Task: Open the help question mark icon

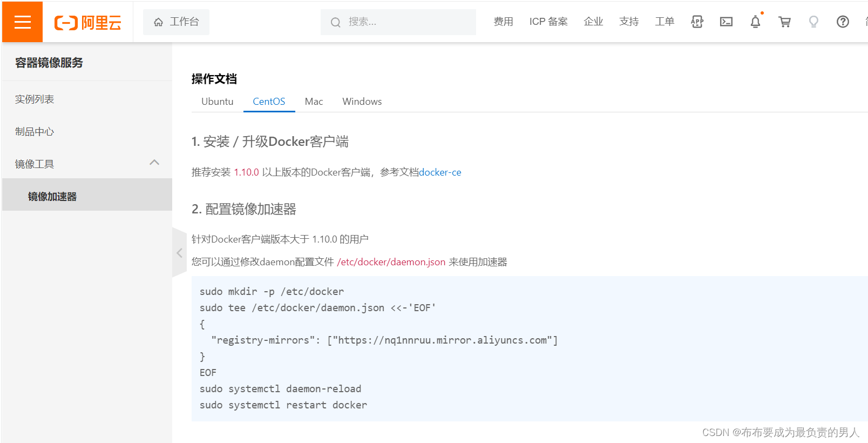Action: click(x=843, y=22)
